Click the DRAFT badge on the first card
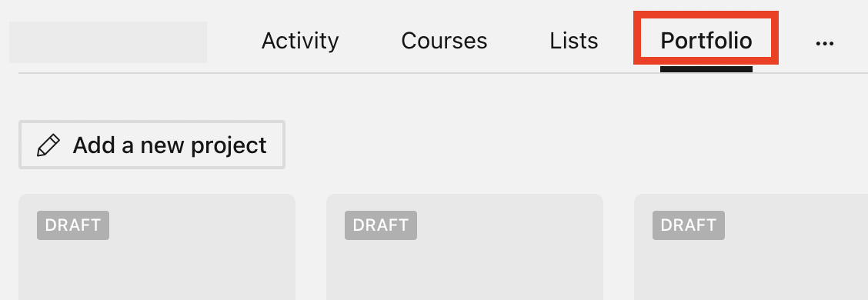Screen dimensions: 868x300 click(73, 225)
